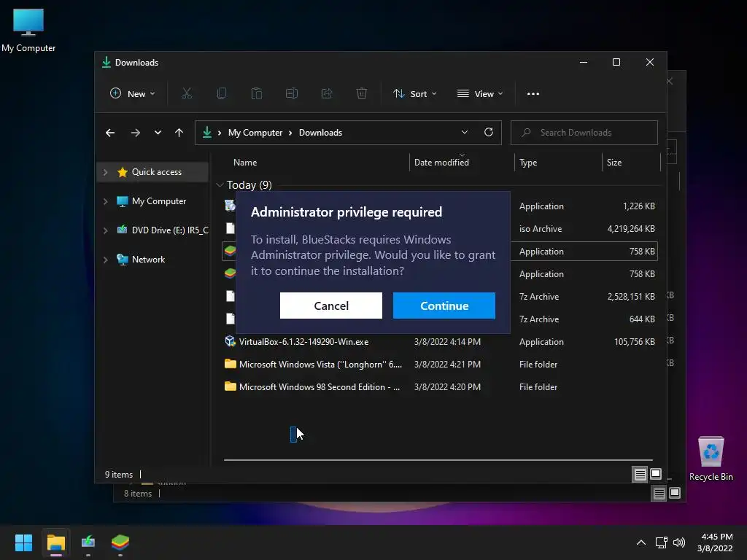Refresh the Downloads folder
Screen dimensions: 747x560
[488, 133]
